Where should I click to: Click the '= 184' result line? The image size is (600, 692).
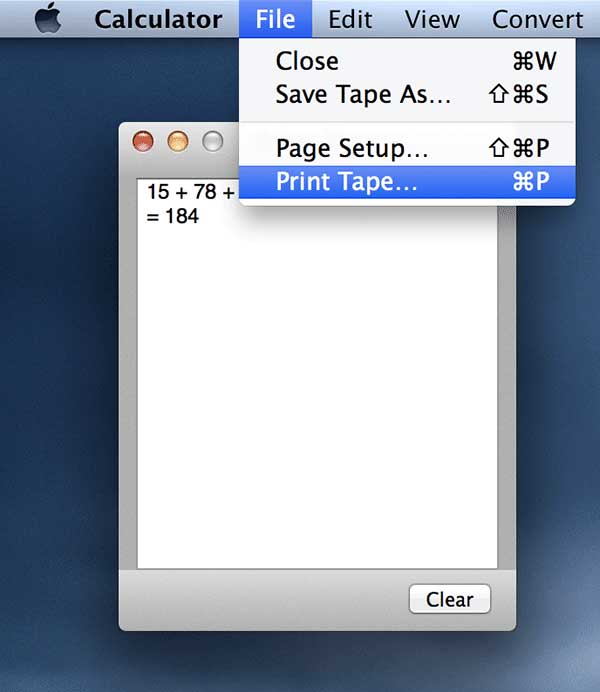172,216
